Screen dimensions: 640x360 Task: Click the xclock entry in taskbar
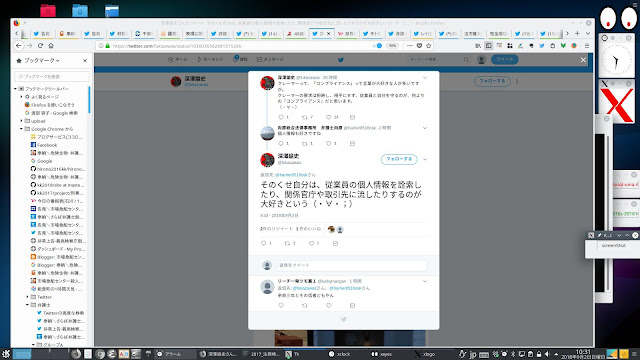pos(340,354)
